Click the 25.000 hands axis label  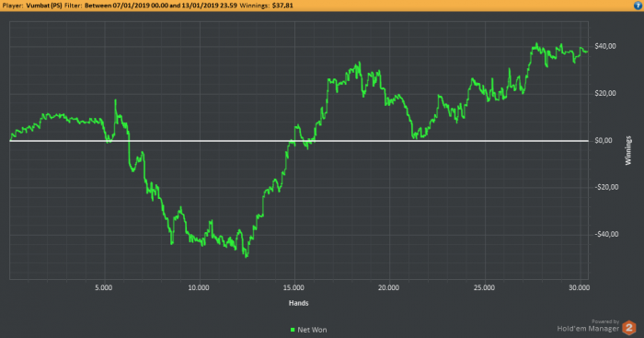click(x=484, y=288)
